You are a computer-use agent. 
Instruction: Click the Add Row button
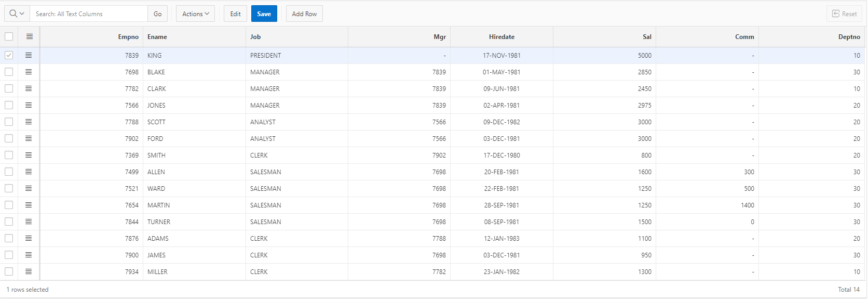tap(304, 14)
